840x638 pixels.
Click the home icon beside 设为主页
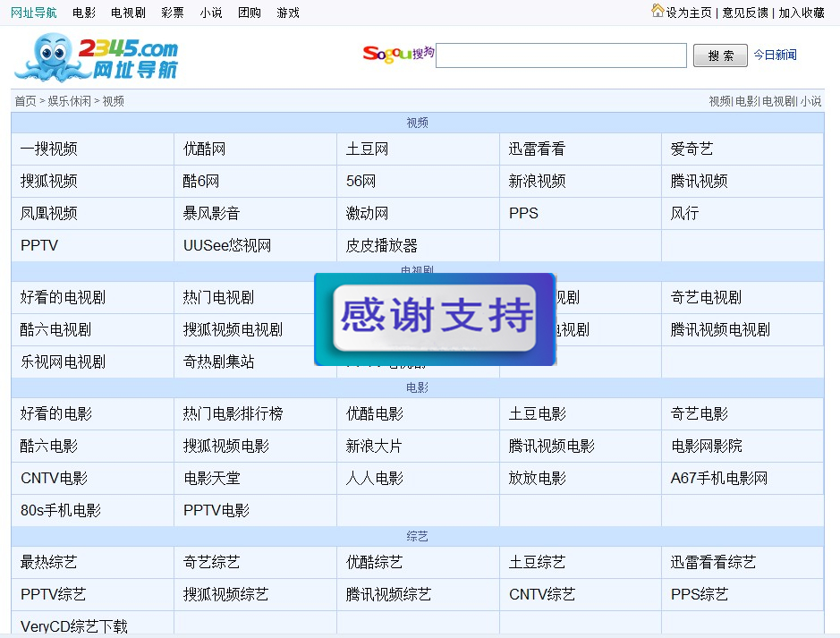658,10
